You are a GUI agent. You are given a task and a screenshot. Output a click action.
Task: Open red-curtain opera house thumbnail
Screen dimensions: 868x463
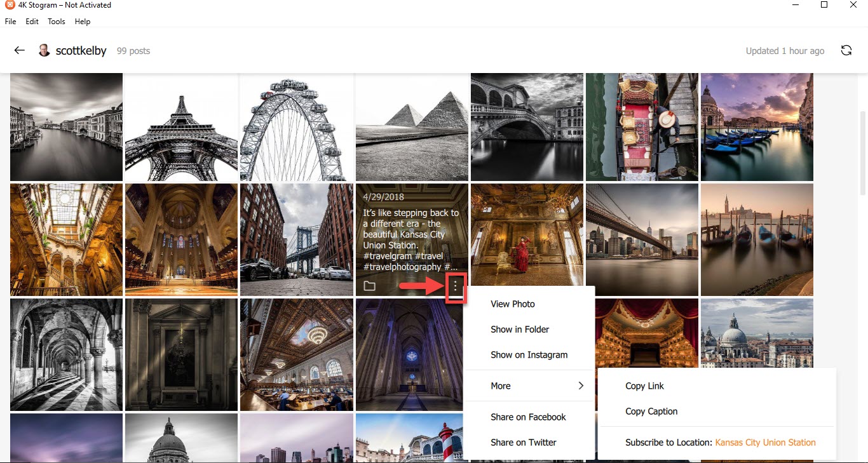[x=646, y=333]
